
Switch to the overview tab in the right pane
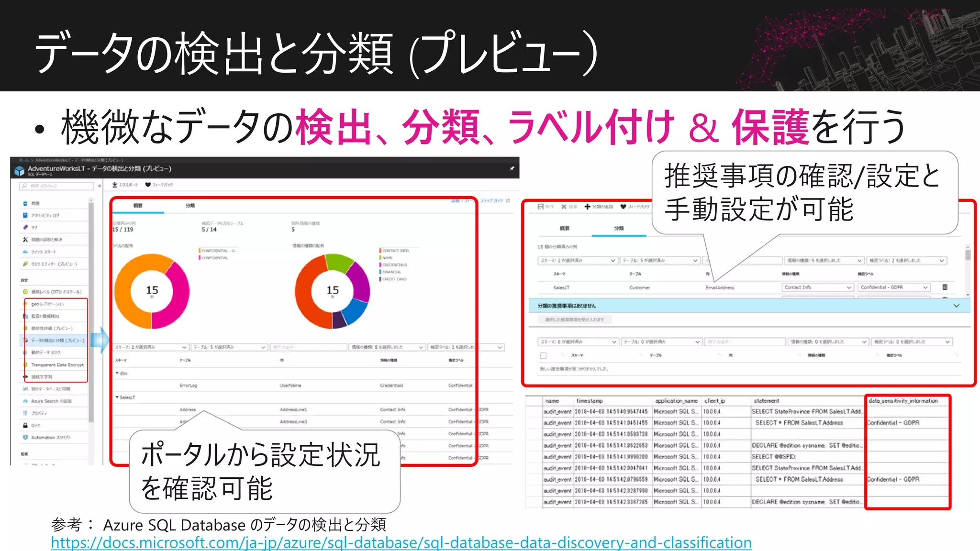pyautogui.click(x=565, y=229)
